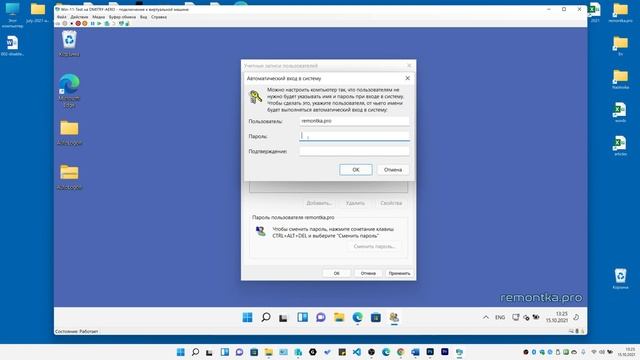Open Widgets in the virtual machine taskbar
The image size is (640, 360).
[x=302, y=317]
